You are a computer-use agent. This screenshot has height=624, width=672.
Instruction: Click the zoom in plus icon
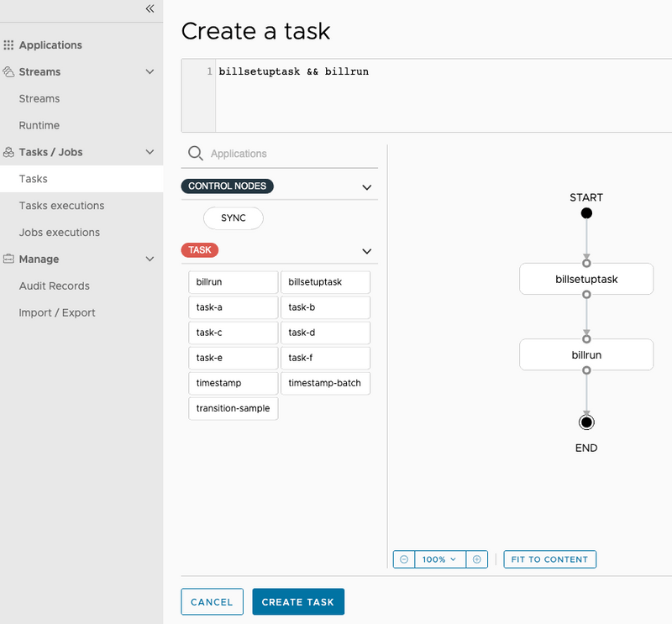(477, 559)
